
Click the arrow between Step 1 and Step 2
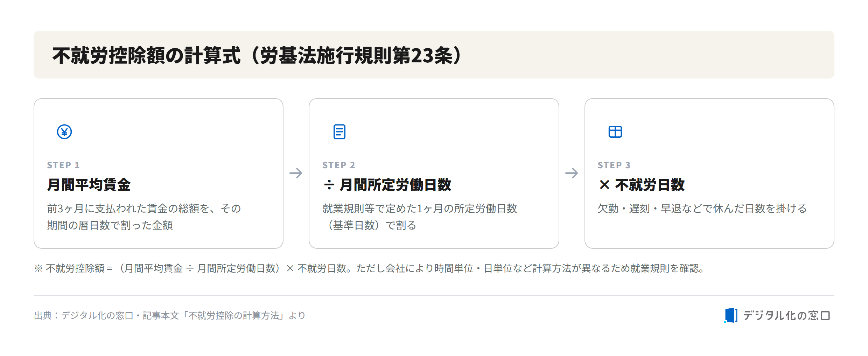click(296, 173)
